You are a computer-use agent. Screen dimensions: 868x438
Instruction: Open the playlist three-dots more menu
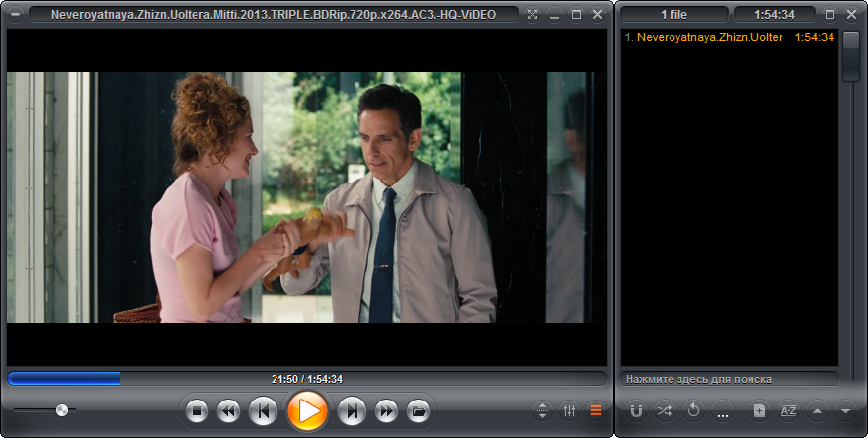(723, 411)
